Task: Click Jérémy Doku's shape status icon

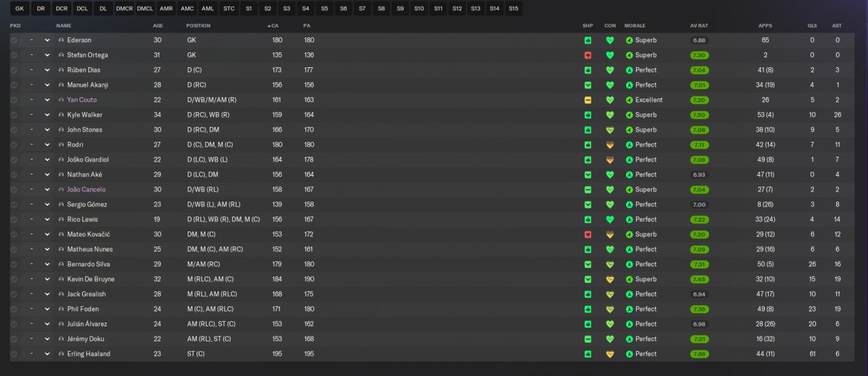Action: click(588, 339)
